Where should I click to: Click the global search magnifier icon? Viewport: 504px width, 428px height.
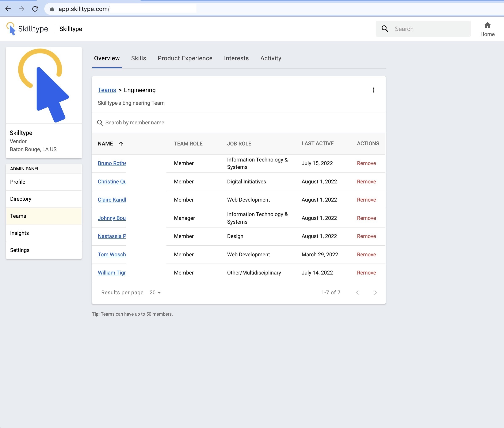[385, 29]
